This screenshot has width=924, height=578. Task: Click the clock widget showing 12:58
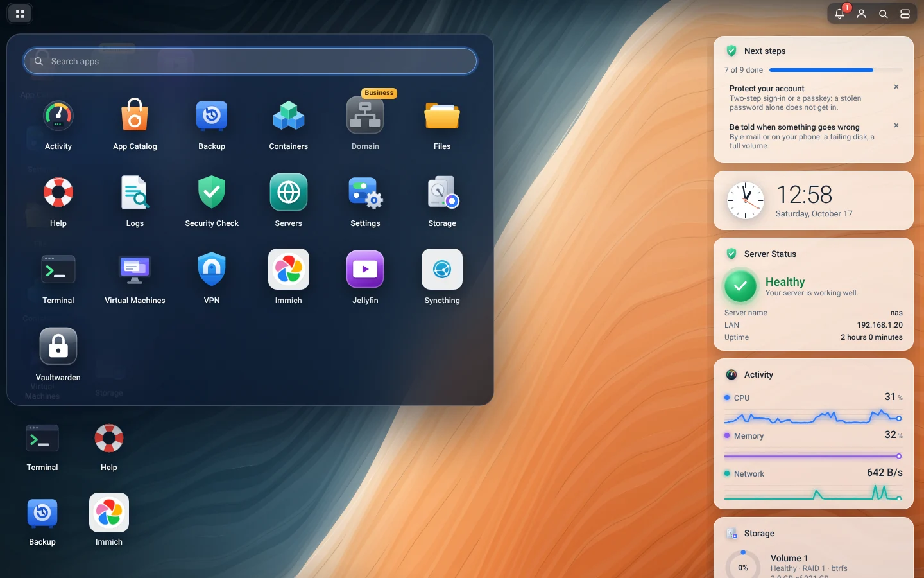point(814,200)
